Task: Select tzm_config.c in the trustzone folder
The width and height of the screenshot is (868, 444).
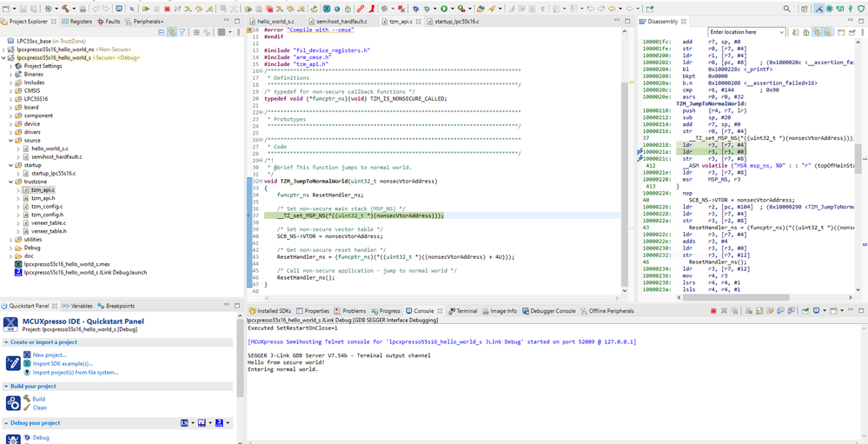Action: tap(46, 206)
